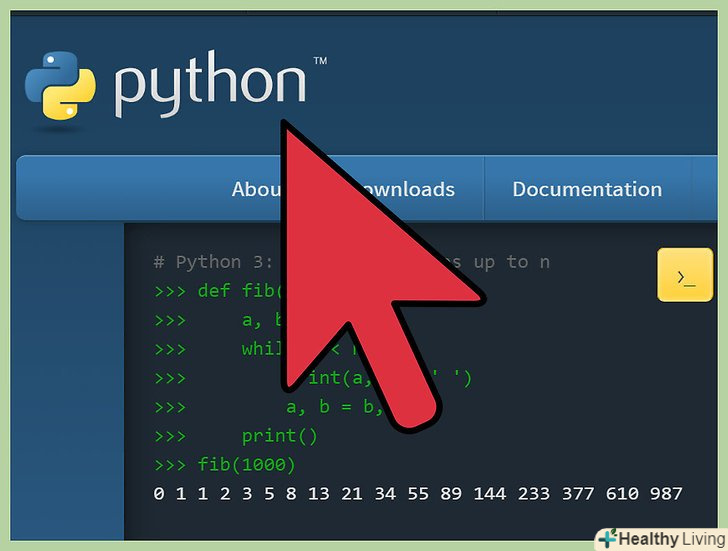This screenshot has height=551, width=728.
Task: Click the 'print()' code line
Action: tap(236, 436)
